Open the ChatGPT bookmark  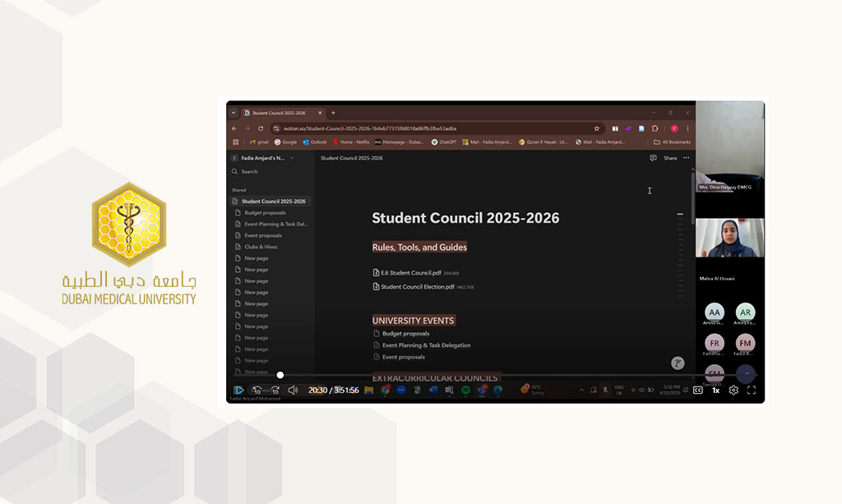(444, 142)
